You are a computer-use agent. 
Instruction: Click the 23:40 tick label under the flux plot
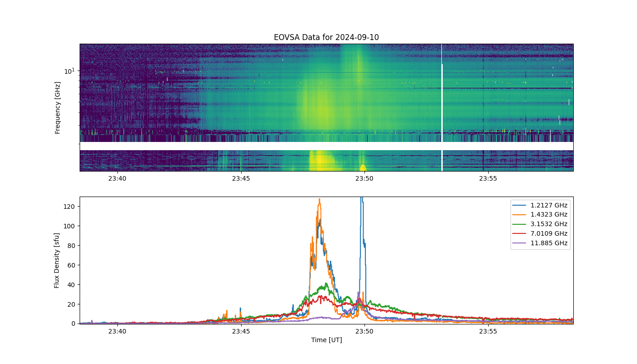pos(117,331)
